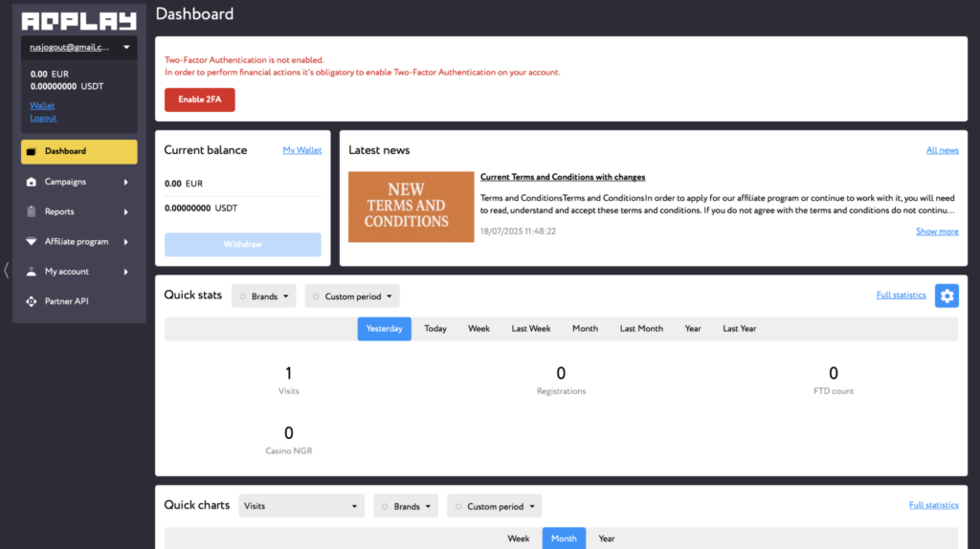Expand the Affiliate program submenu arrow
Screen dimensions: 980x549
pyautogui.click(x=126, y=242)
